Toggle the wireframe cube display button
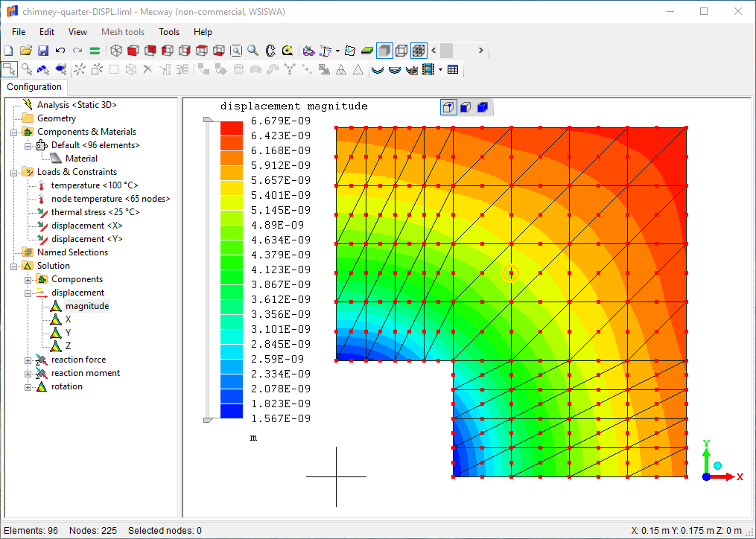756x539 pixels. 401,51
